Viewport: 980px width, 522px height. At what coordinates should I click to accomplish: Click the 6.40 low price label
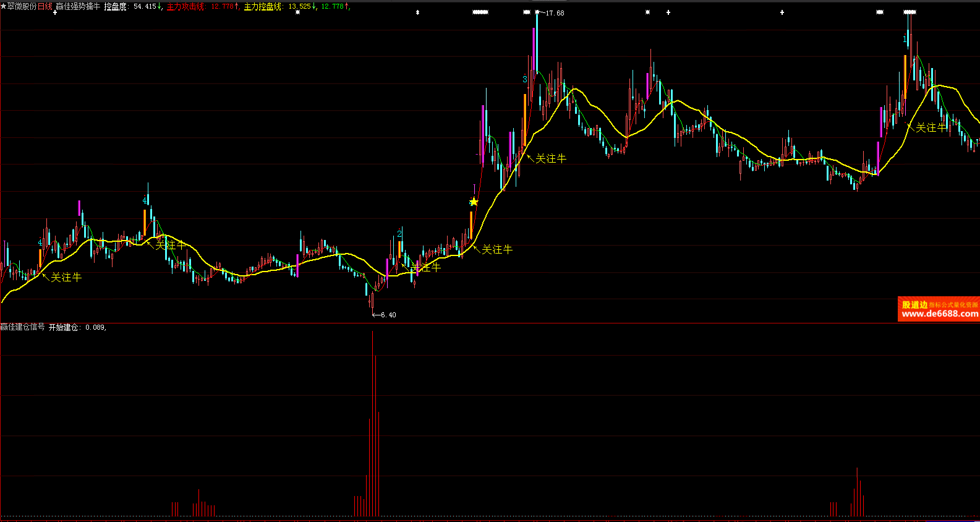[388, 315]
